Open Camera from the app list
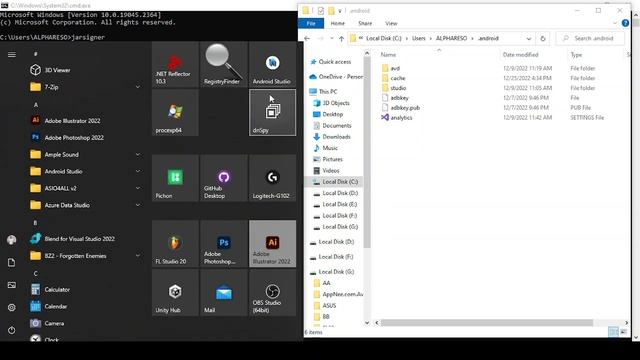 click(x=86, y=323)
